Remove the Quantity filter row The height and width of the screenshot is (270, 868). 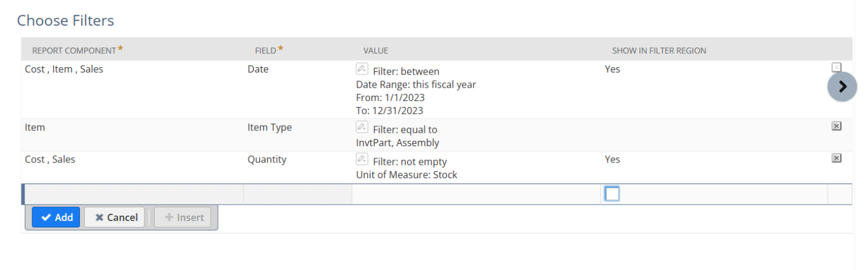(836, 158)
